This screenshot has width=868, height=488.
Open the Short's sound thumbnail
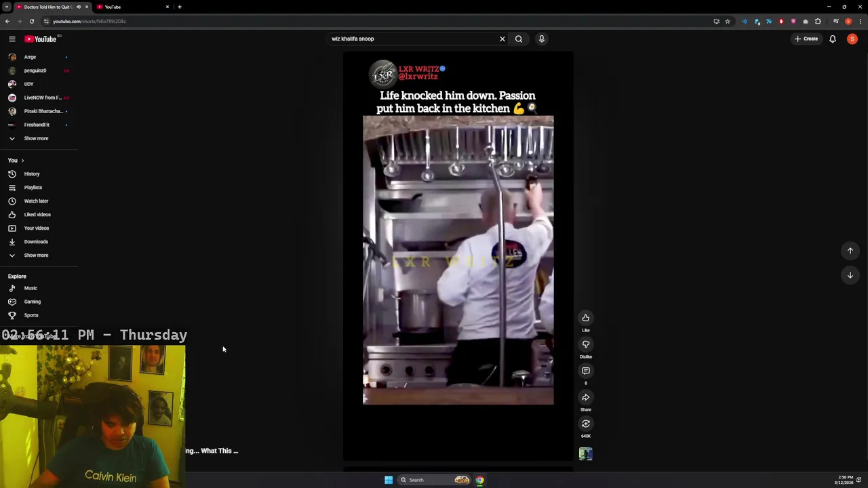[586, 454]
